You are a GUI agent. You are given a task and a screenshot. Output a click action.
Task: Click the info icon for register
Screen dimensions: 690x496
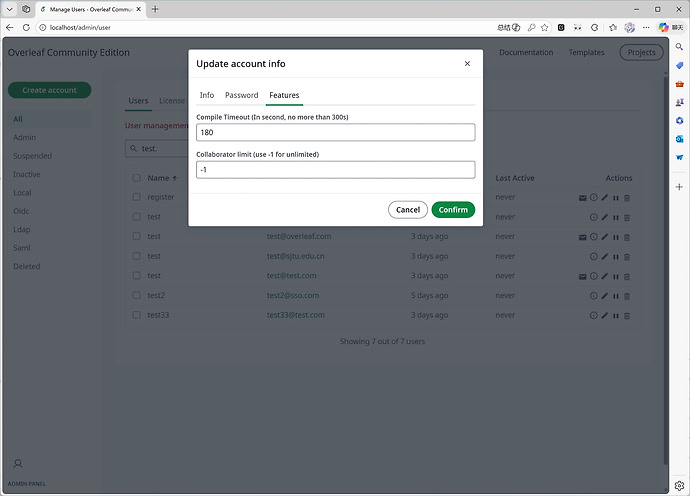(594, 198)
